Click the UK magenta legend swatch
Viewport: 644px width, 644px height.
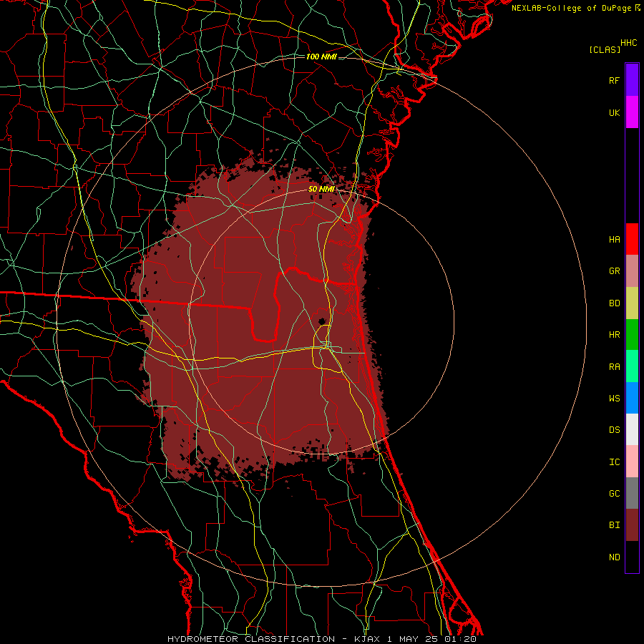coord(632,112)
